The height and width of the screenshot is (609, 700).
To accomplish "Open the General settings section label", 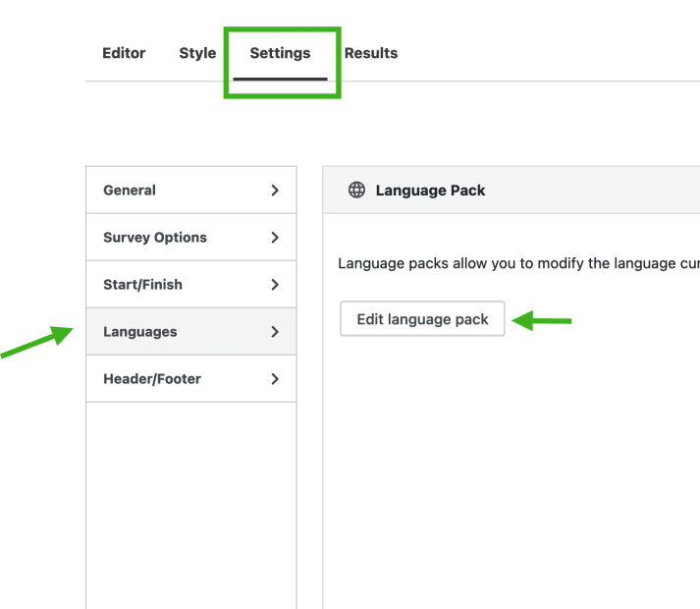I will coord(130,191).
